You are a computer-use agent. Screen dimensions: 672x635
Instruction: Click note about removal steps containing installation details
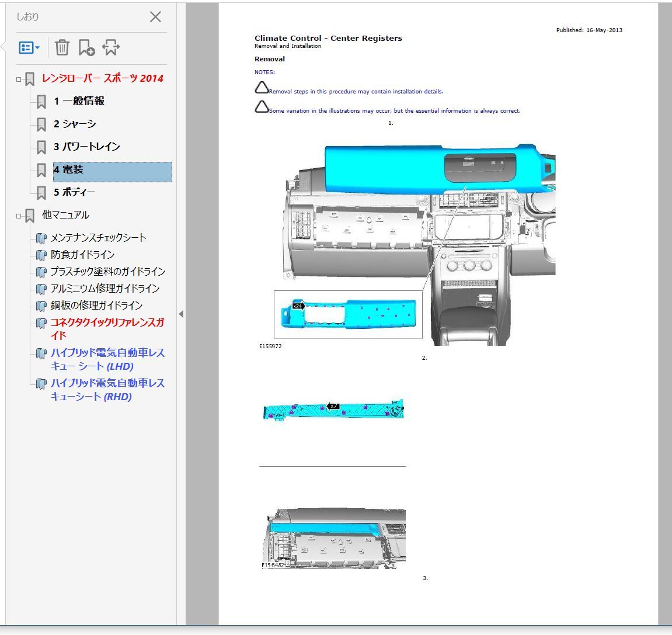coord(356,91)
